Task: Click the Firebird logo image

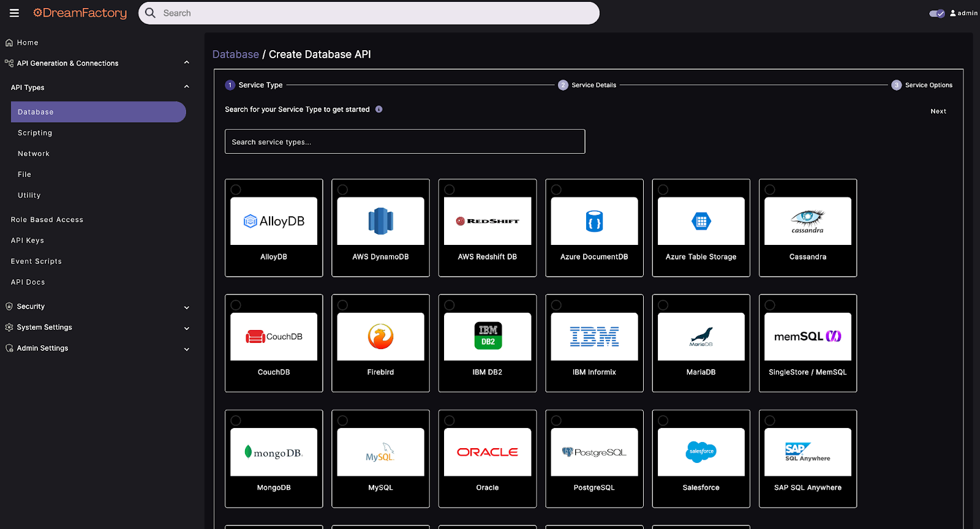Action: coord(380,337)
